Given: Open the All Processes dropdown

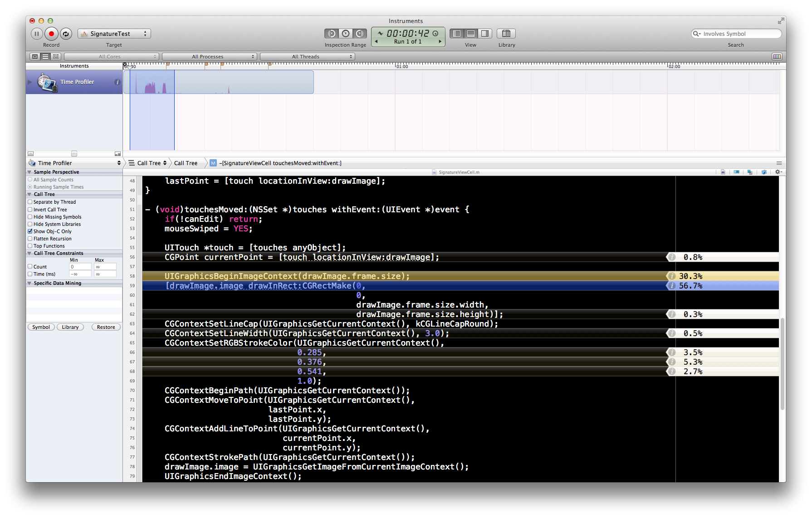Looking at the screenshot, I should coord(210,57).
